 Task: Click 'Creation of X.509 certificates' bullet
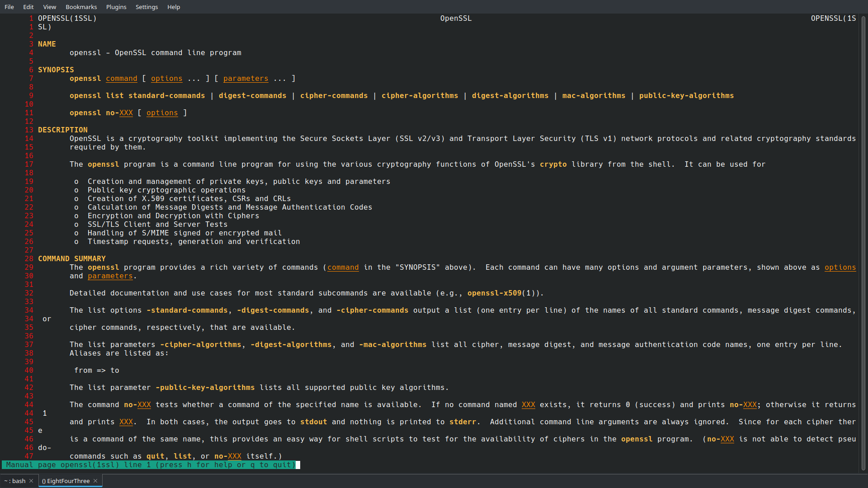tap(189, 199)
